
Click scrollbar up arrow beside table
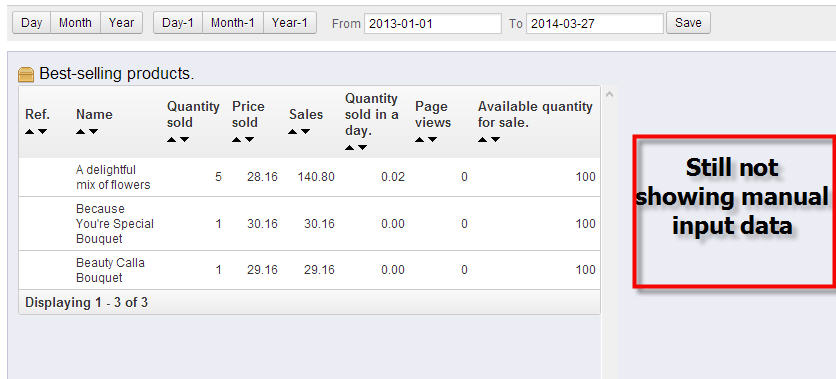click(x=609, y=94)
